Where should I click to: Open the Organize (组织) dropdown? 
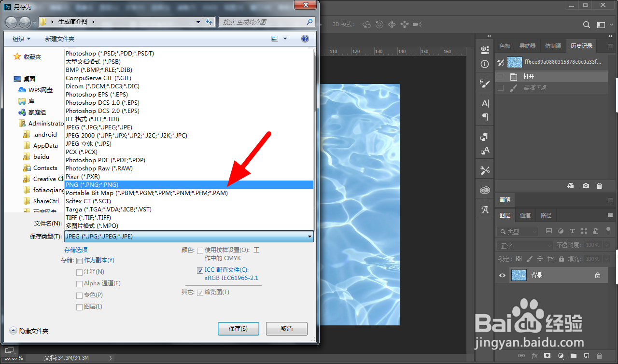[x=21, y=39]
